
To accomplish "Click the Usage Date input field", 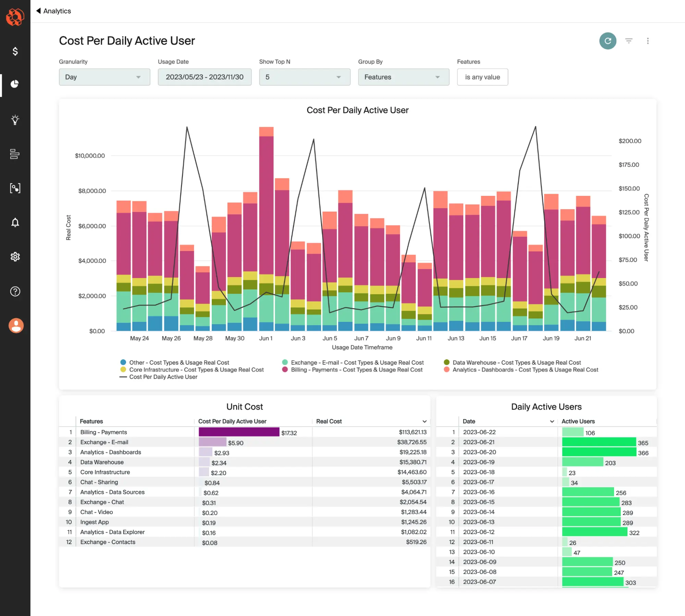I will click(204, 77).
